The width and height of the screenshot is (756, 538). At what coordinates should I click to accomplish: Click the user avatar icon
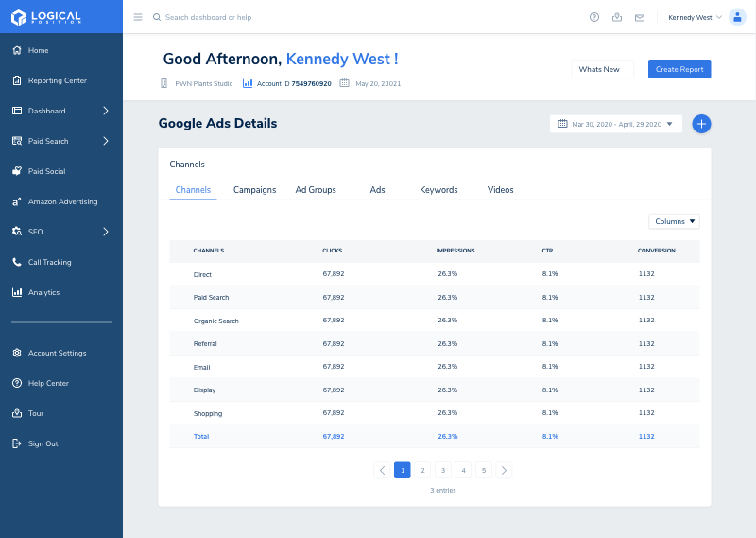[x=737, y=17]
